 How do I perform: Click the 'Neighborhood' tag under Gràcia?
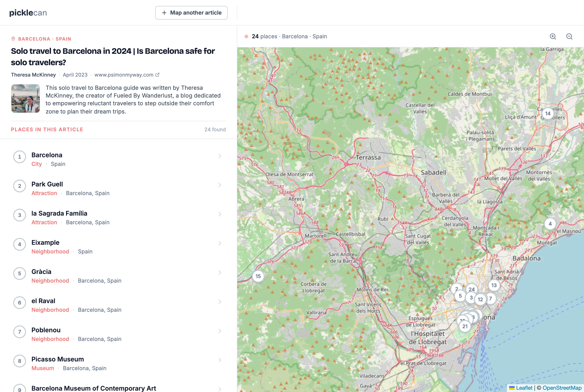50,281
